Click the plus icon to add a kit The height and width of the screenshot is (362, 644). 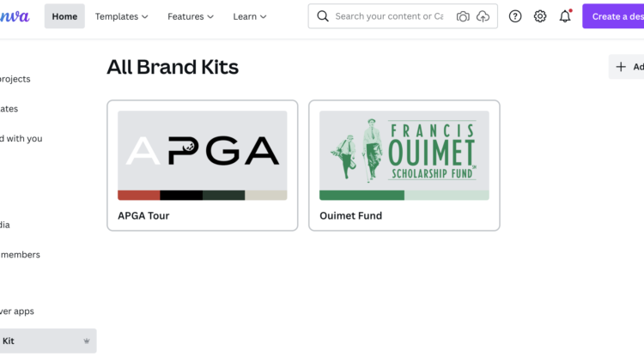[x=621, y=67]
